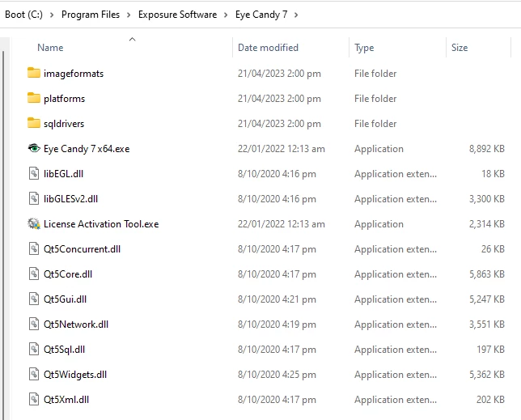This screenshot has width=521, height=420.
Task: Click the Qt5Gui.dll file icon
Action: click(x=33, y=299)
